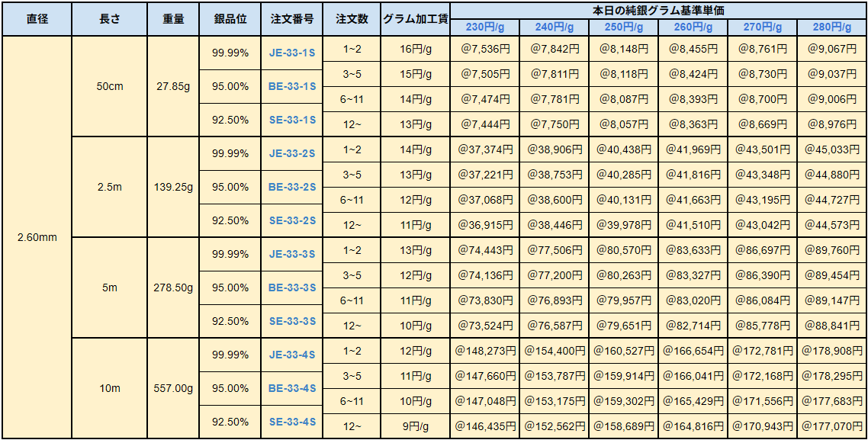Click the @177,070円 price cell
Screen dimensions: 868x440
[832, 426]
